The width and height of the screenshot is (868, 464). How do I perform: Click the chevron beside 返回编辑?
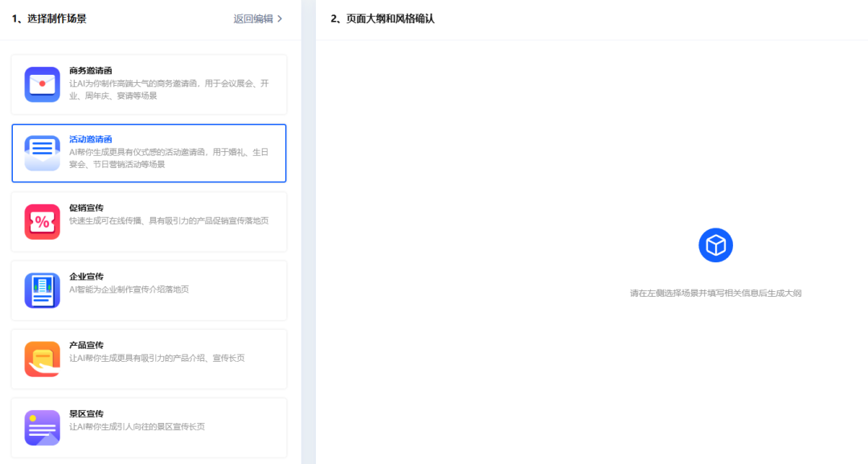coord(280,18)
